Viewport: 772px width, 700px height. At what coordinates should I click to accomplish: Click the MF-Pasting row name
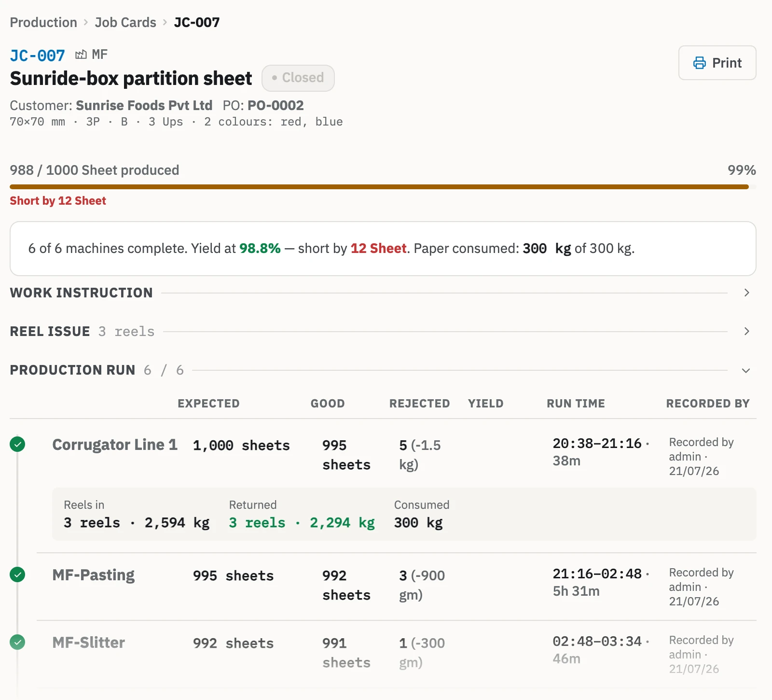(94, 575)
